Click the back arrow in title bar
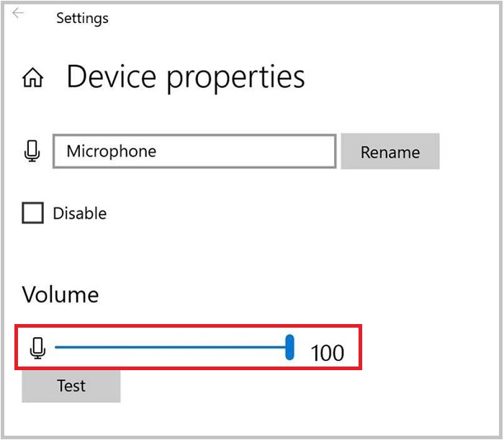Image resolution: width=504 pixels, height=440 pixels. [19, 14]
